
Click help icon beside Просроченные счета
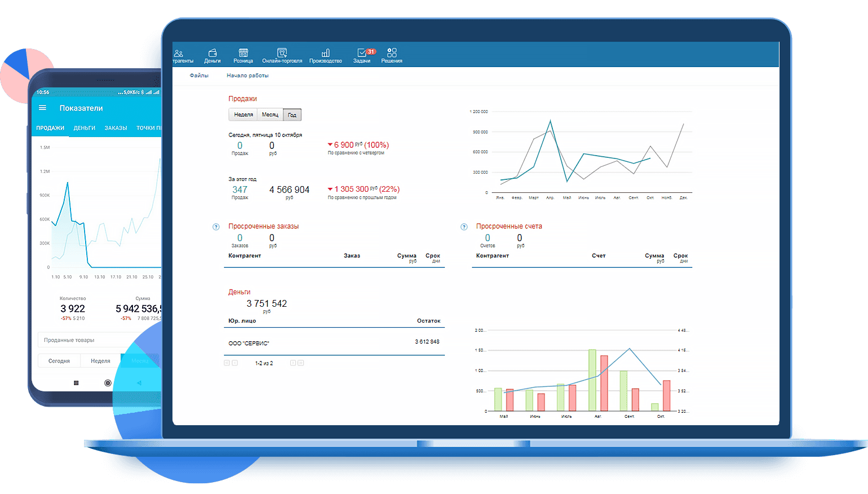click(x=464, y=227)
